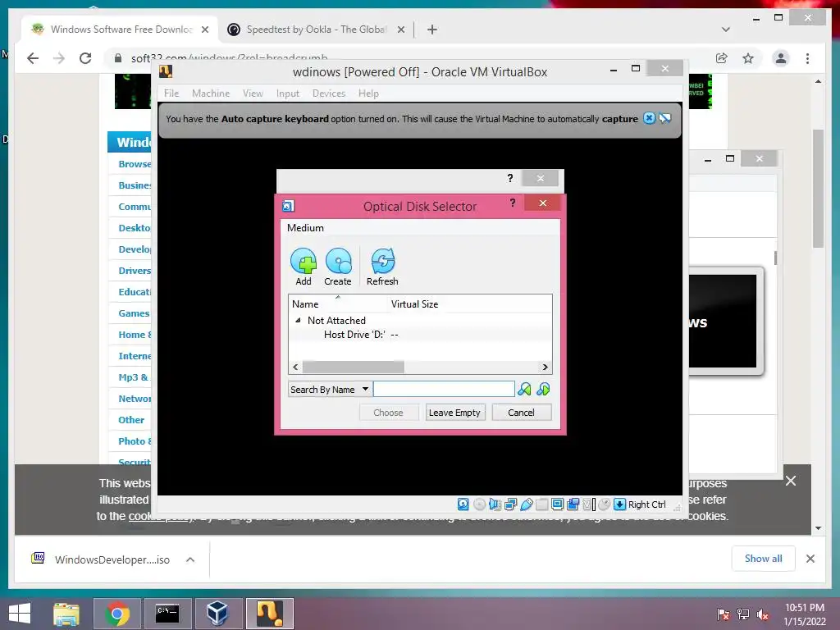This screenshot has width=840, height=630.
Task: Select Host Drive 'D:' row
Action: pyautogui.click(x=420, y=335)
